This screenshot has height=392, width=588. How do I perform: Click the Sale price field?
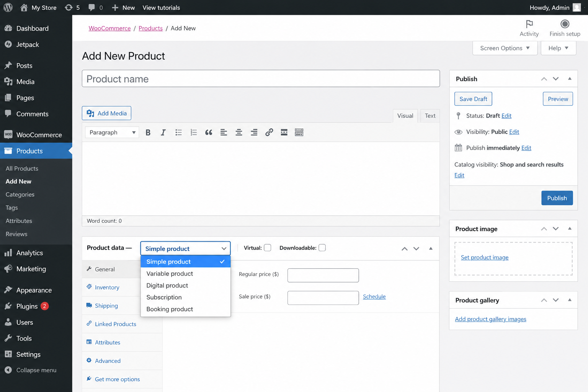(x=323, y=298)
